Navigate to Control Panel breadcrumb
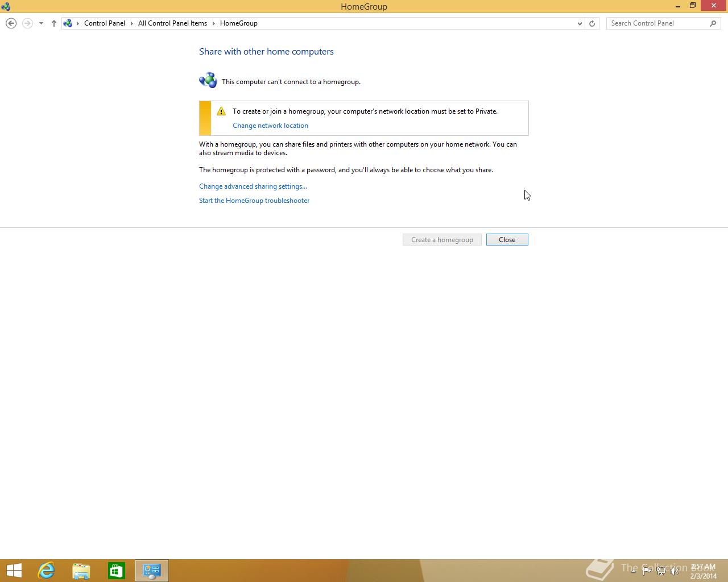728x582 pixels. (105, 23)
